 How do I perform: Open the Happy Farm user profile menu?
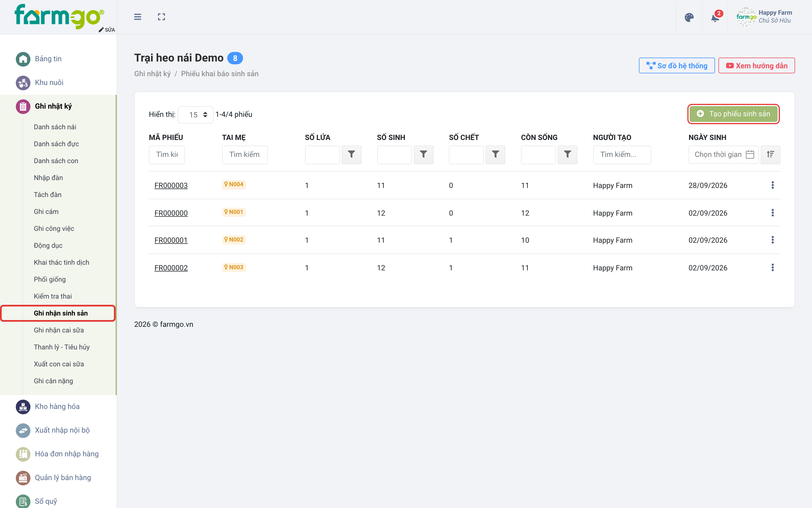tap(764, 17)
